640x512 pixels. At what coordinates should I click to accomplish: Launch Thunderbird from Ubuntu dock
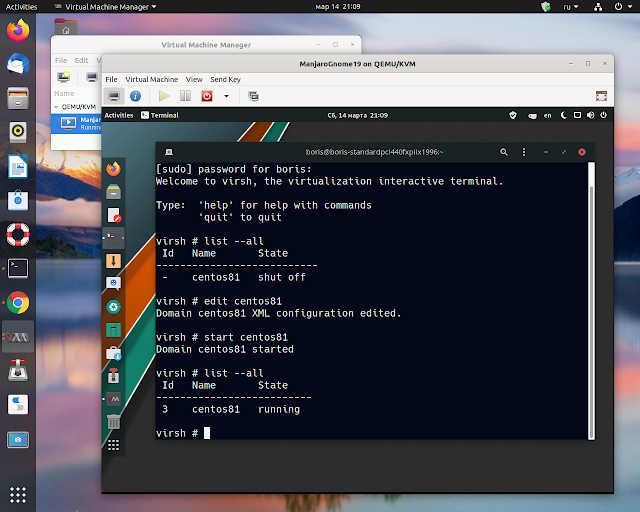click(x=18, y=65)
